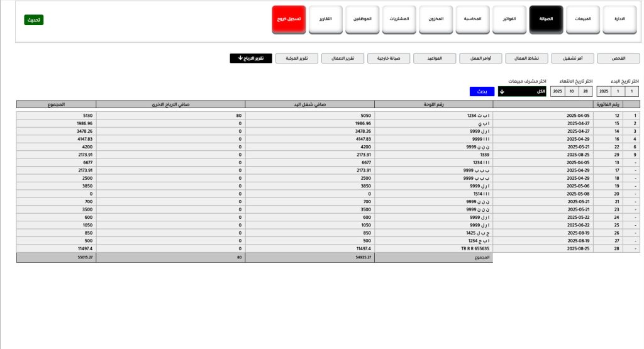644x349 pixels.
Task: Open the أوامر العمل work orders submenu
Action: [480, 58]
